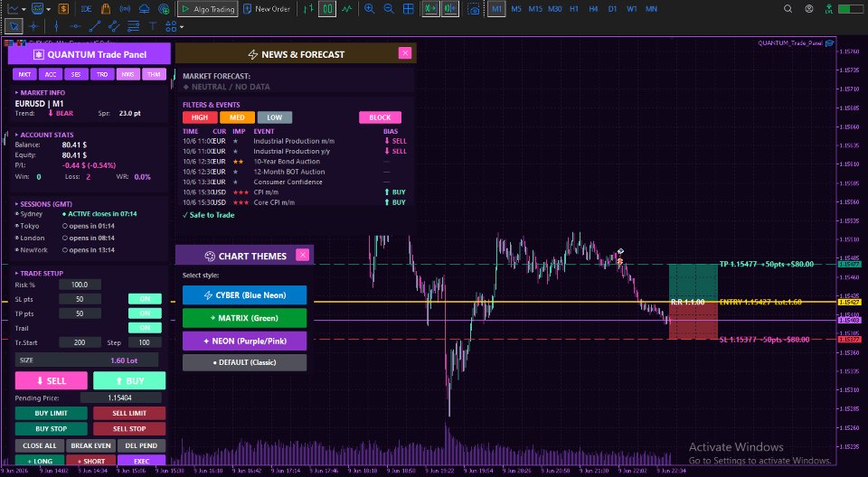The width and height of the screenshot is (868, 477).
Task: Click the orange trade arrow marker on chart
Action: (x=620, y=261)
